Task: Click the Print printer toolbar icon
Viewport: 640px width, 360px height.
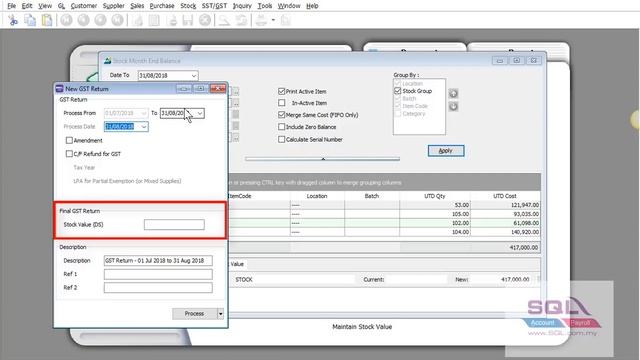Action: pyautogui.click(x=261, y=20)
